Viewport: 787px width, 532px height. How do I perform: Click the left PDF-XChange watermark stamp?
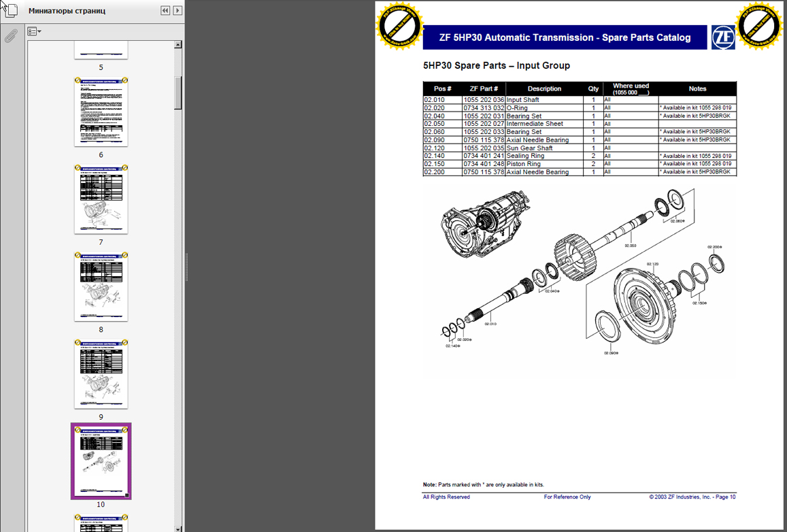(400, 27)
